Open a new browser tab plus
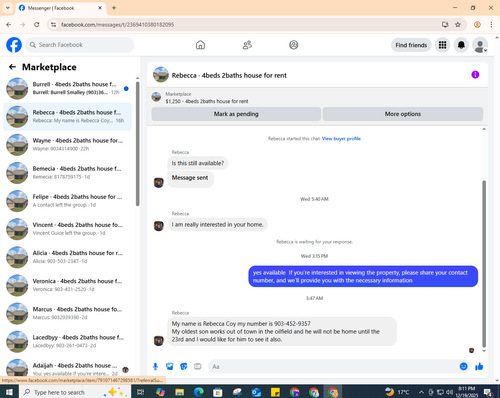Image resolution: width=500 pixels, height=398 pixels. tap(114, 8)
